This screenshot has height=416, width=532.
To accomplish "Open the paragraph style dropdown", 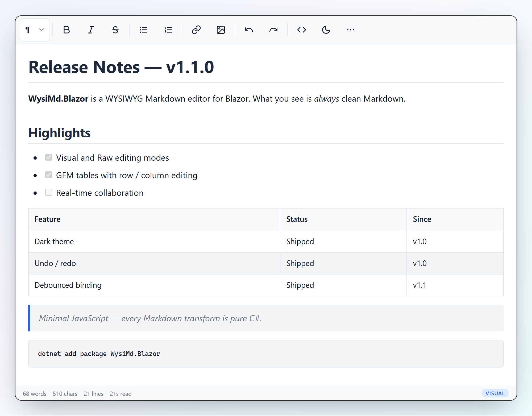I will [35, 30].
